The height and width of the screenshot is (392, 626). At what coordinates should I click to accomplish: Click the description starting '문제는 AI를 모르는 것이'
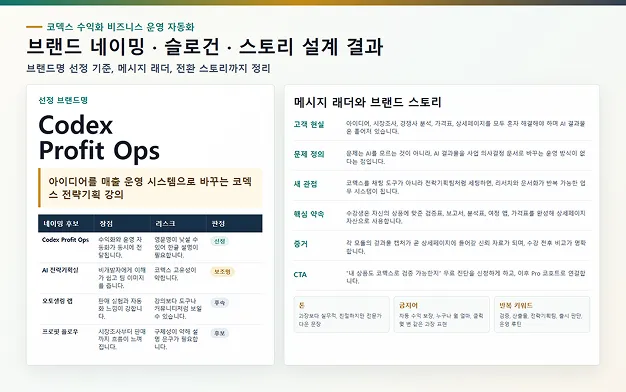466,158
